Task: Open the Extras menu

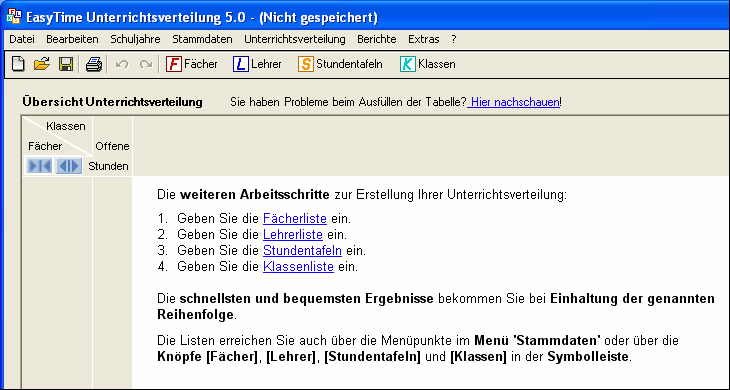Action: tap(424, 40)
